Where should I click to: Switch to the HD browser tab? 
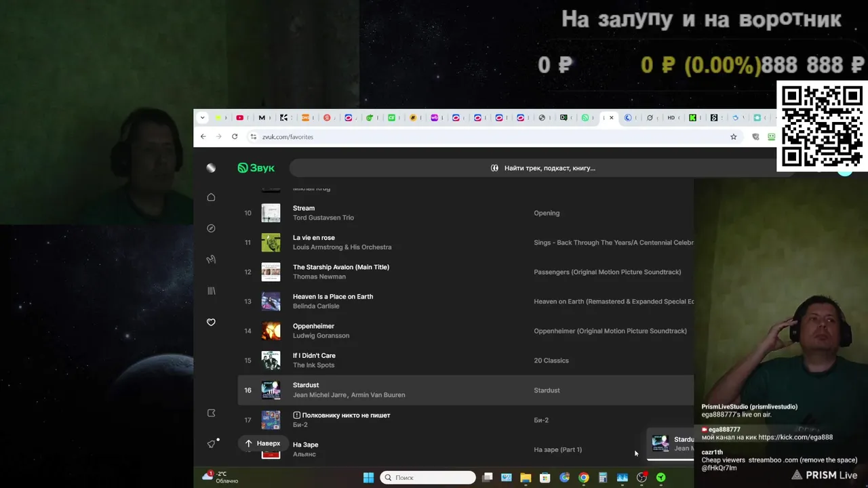point(671,118)
